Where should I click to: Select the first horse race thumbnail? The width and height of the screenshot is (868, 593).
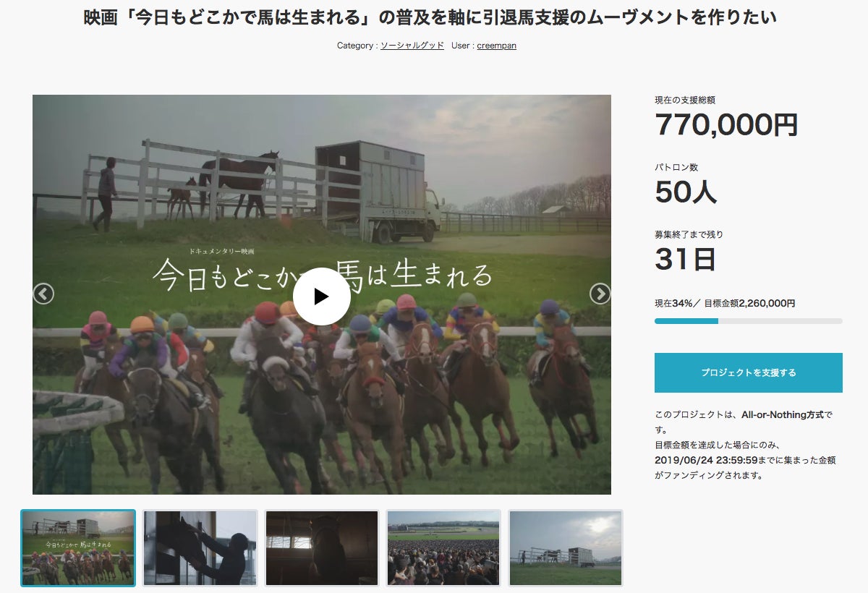point(78,547)
